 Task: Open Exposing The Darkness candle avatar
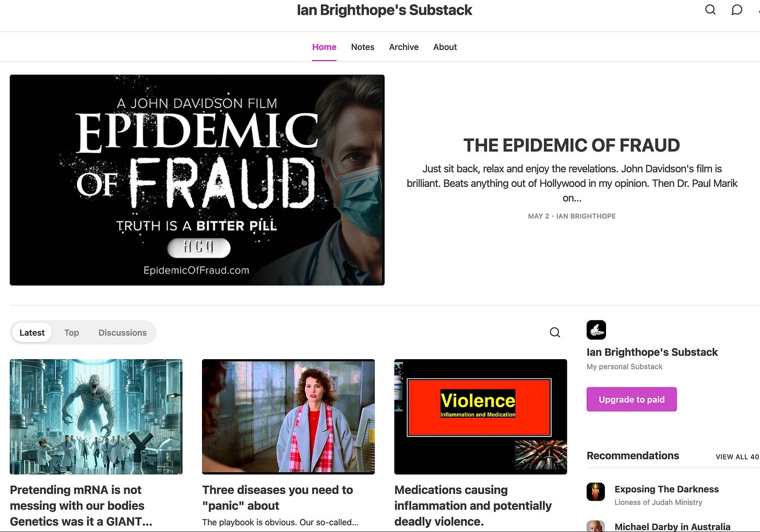(596, 492)
